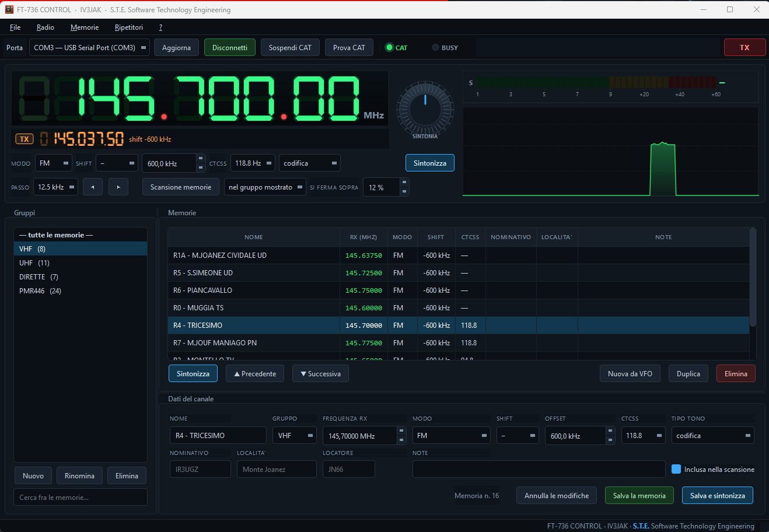The image size is (769, 532).
Task: Go to Successiva memory
Action: coord(320,374)
